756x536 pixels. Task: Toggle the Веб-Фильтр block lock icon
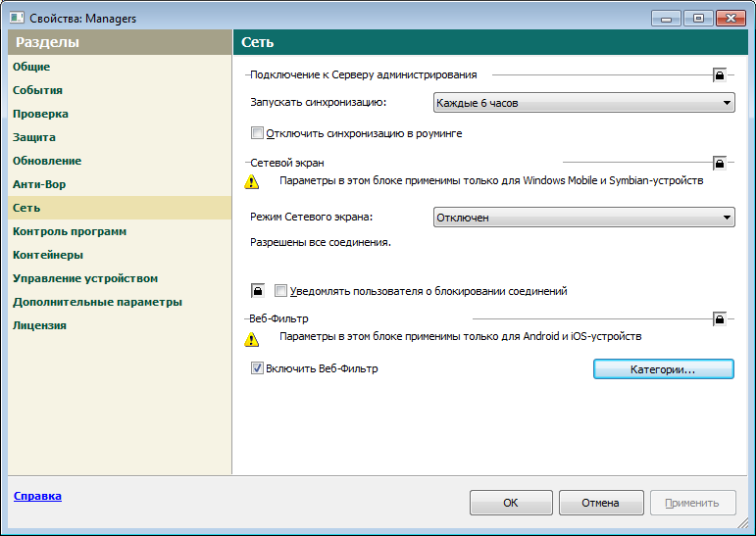coord(719,318)
